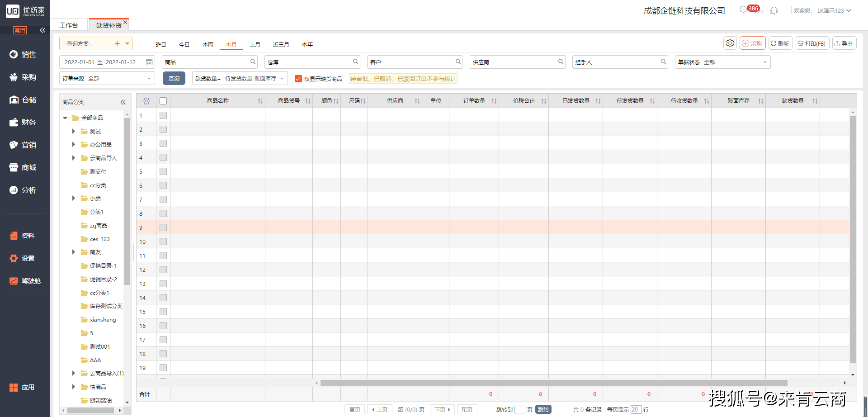
Task: Click the 导出 export button
Action: 844,43
